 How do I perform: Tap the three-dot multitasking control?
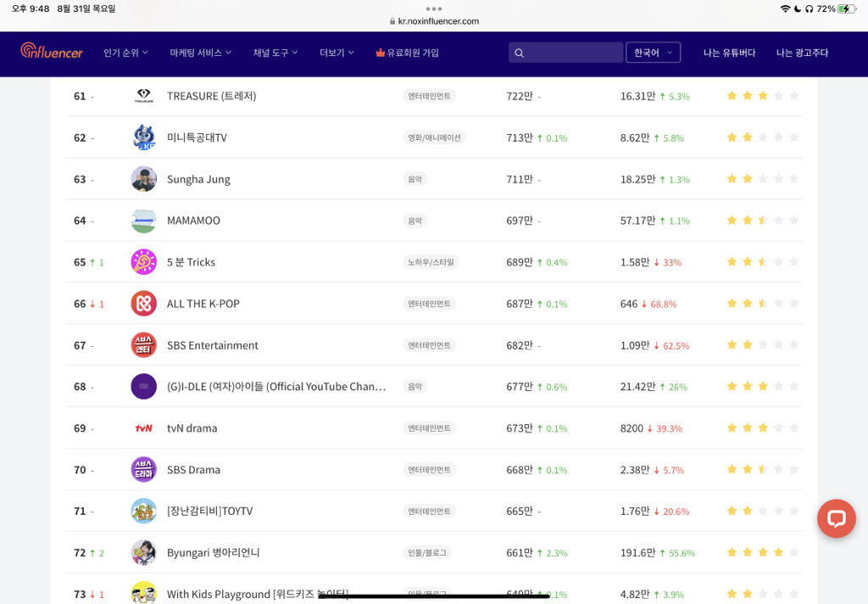click(434, 8)
